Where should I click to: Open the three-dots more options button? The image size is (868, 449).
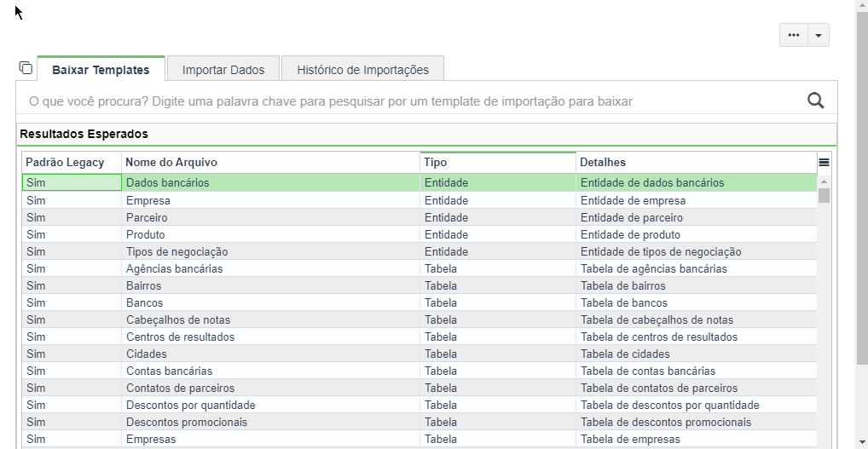pos(794,36)
